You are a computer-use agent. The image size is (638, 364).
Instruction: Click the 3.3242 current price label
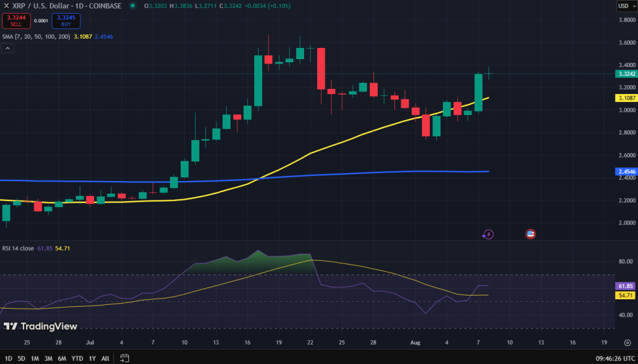[x=626, y=74]
